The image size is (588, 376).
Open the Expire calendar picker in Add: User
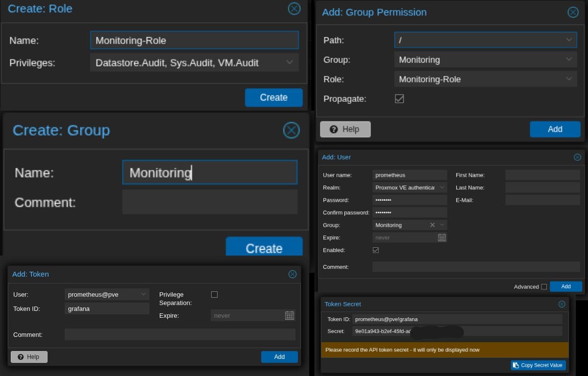[441, 237]
